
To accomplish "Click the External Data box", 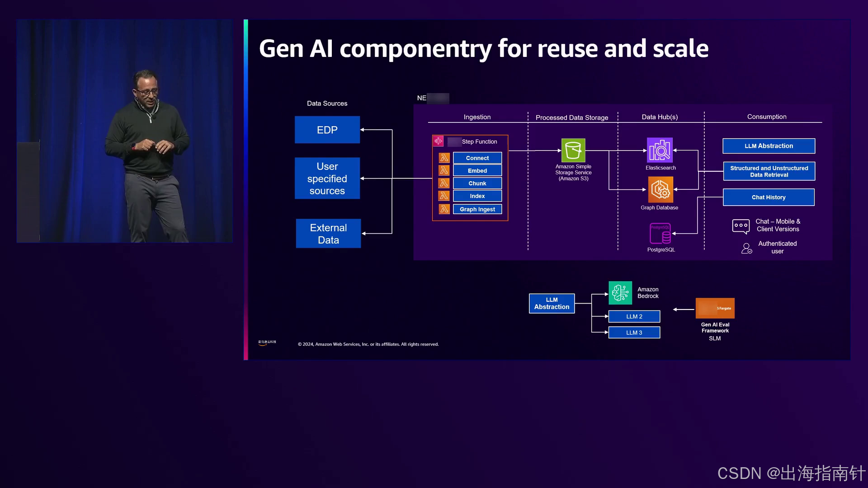I will point(328,234).
